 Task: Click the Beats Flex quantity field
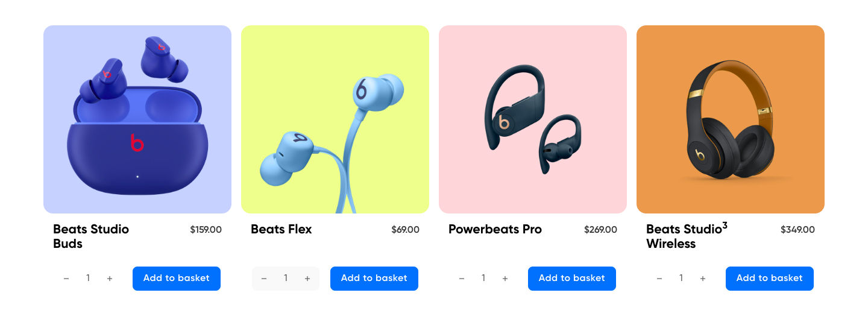click(x=286, y=279)
